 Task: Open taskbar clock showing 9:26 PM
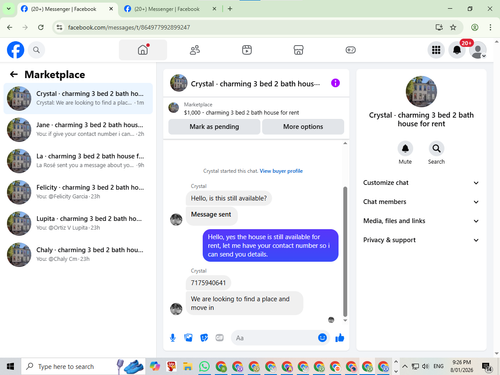[x=462, y=366]
